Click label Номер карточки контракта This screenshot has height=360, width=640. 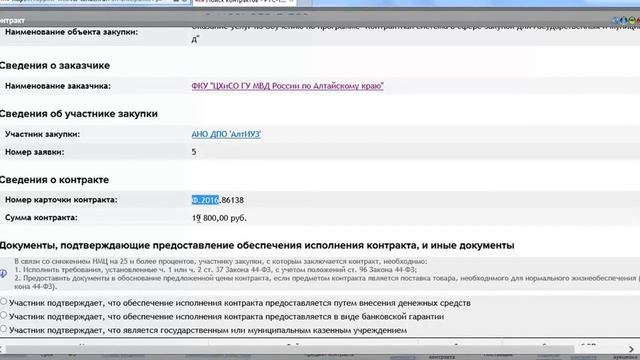[x=61, y=200]
